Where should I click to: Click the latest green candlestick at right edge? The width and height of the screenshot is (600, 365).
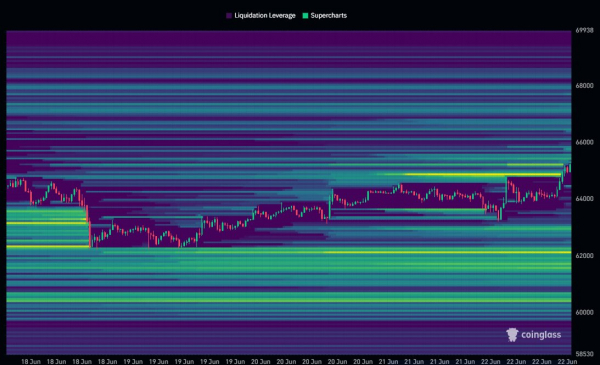click(570, 168)
